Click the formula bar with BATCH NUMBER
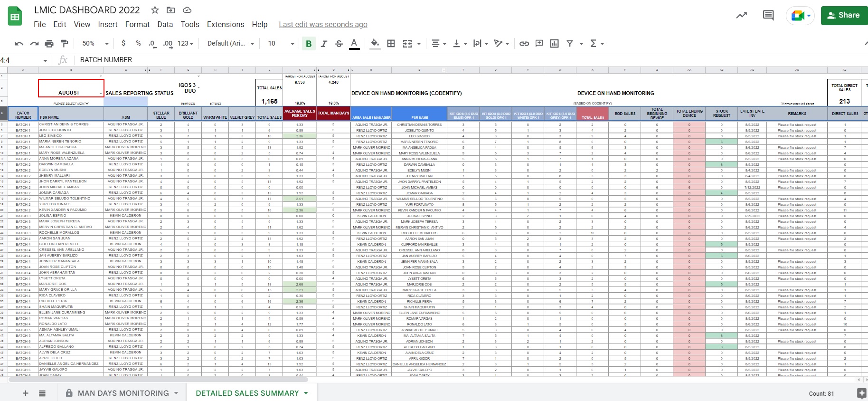868x401 pixels. tap(470, 60)
